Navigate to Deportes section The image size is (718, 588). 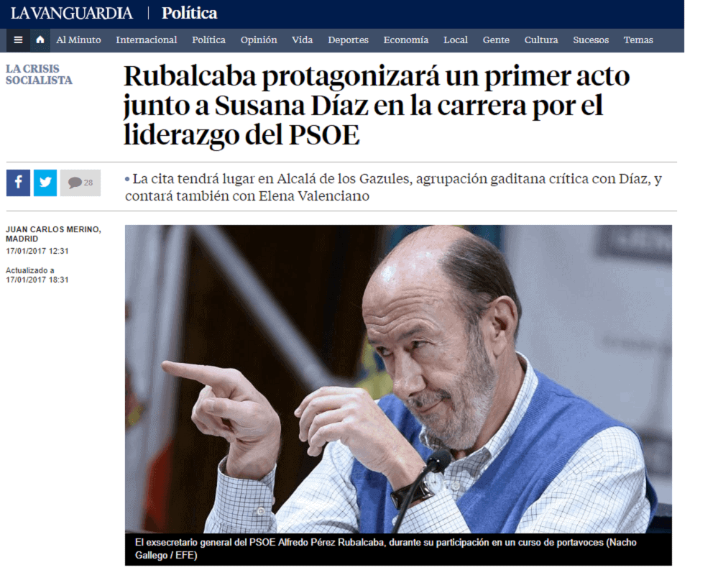click(x=348, y=40)
